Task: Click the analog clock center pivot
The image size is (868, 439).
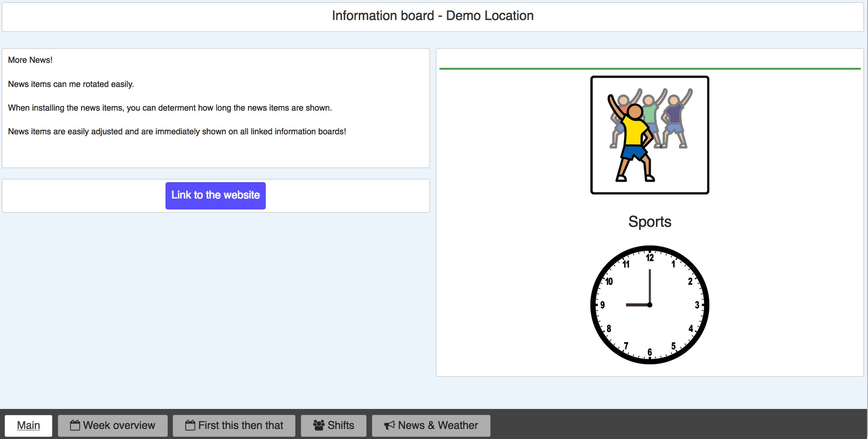Action: 650,305
